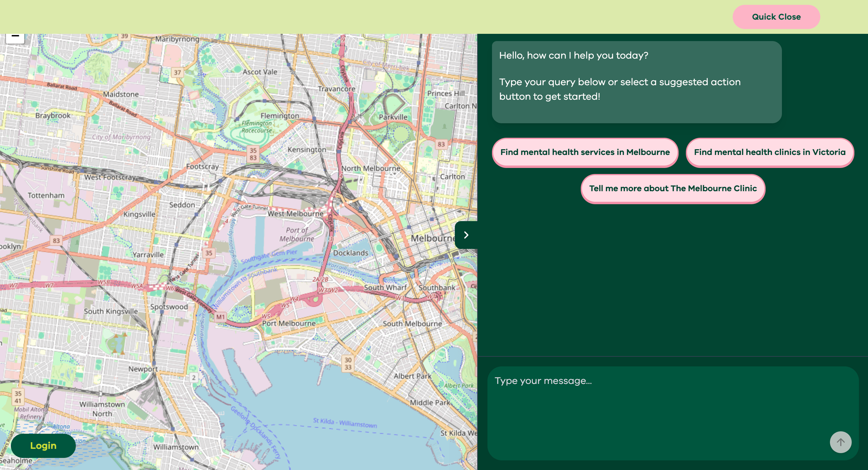
Task: Choose 'Find mental health clinics in Victoria'
Action: pos(770,152)
